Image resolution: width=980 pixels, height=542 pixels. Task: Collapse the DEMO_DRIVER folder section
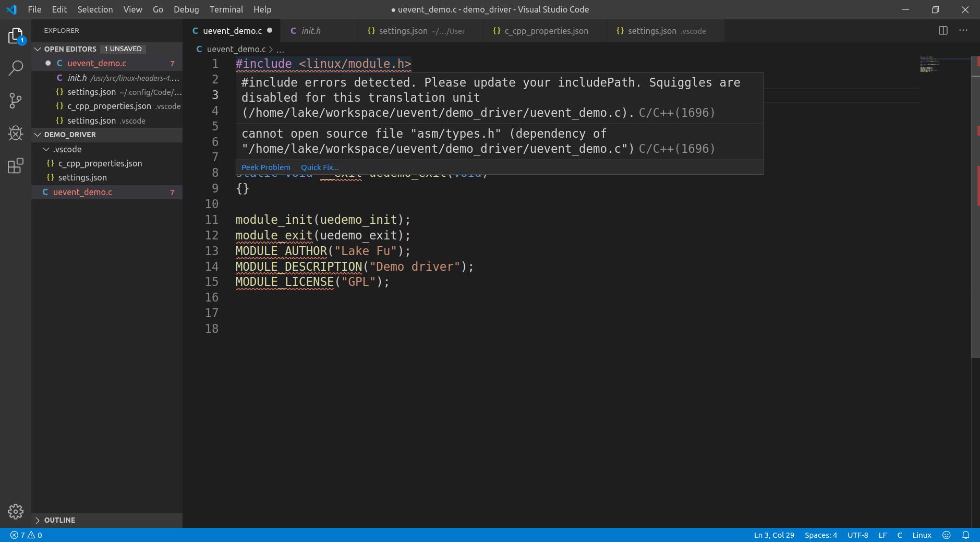(x=38, y=135)
